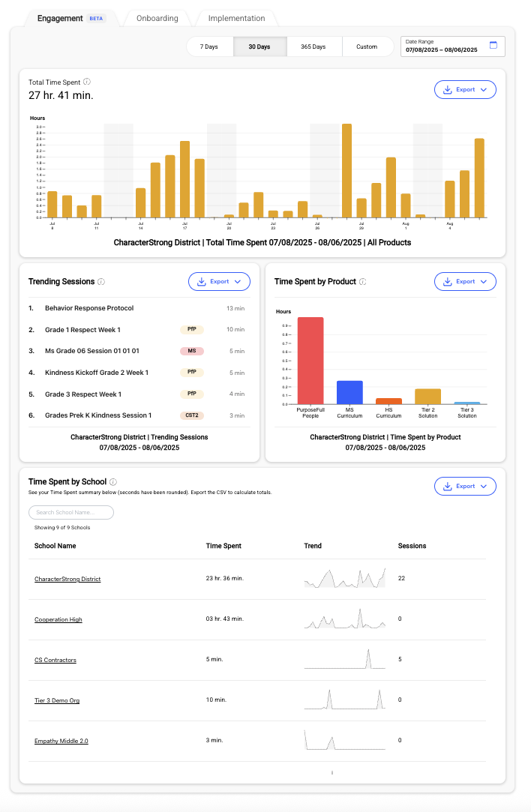Select the 365 Days range option

click(x=313, y=46)
